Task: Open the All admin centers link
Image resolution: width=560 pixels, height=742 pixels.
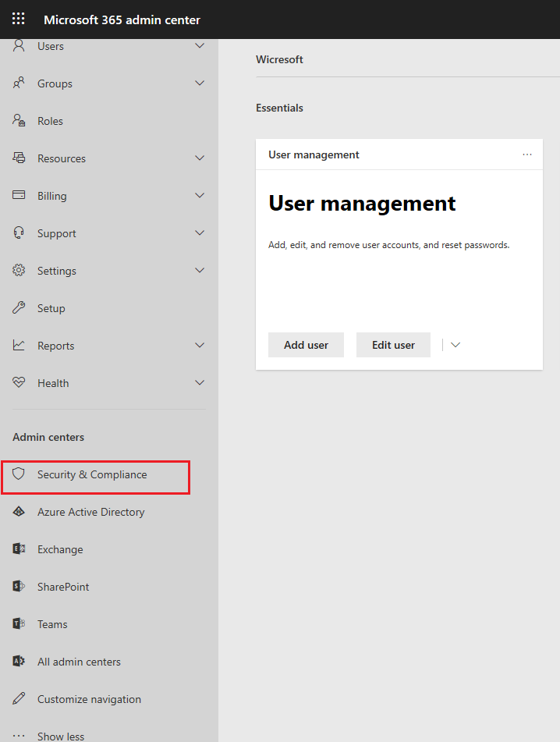Action: [x=79, y=662]
